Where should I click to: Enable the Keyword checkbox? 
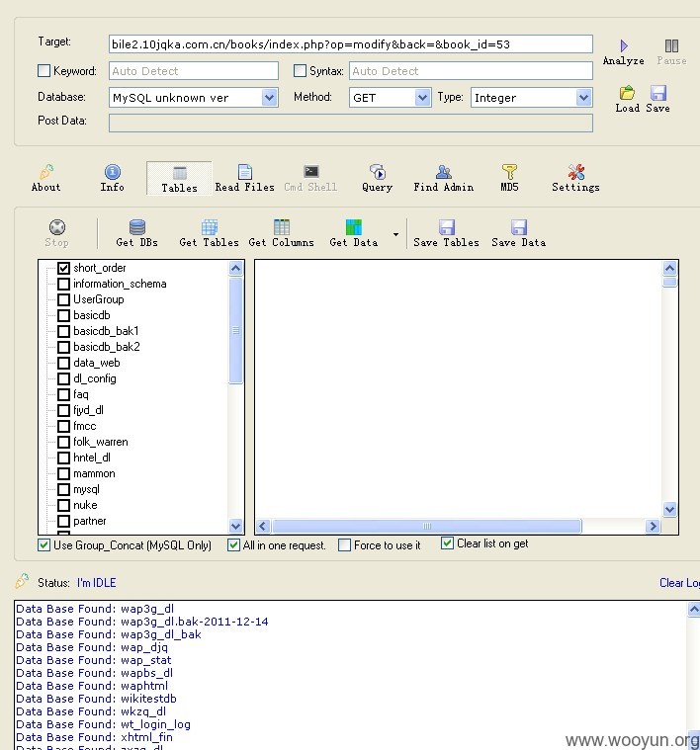tap(44, 71)
